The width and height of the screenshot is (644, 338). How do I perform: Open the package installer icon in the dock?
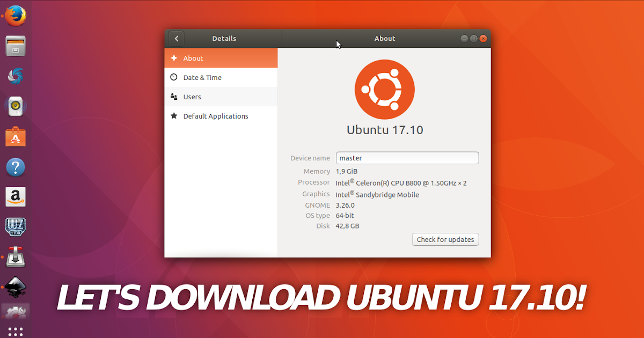click(16, 257)
